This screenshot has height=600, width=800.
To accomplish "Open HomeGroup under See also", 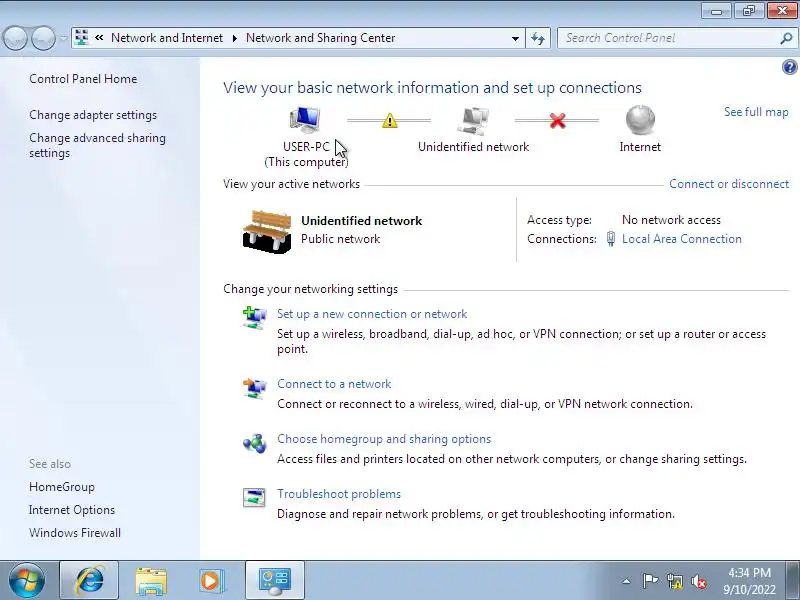I will (62, 487).
